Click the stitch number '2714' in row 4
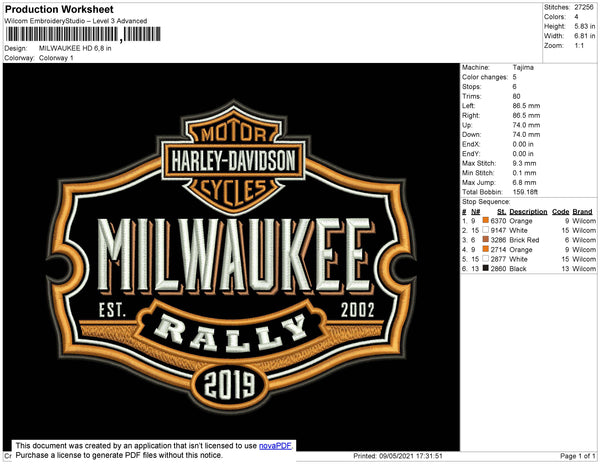This screenshot has height=464, width=600. click(498, 249)
